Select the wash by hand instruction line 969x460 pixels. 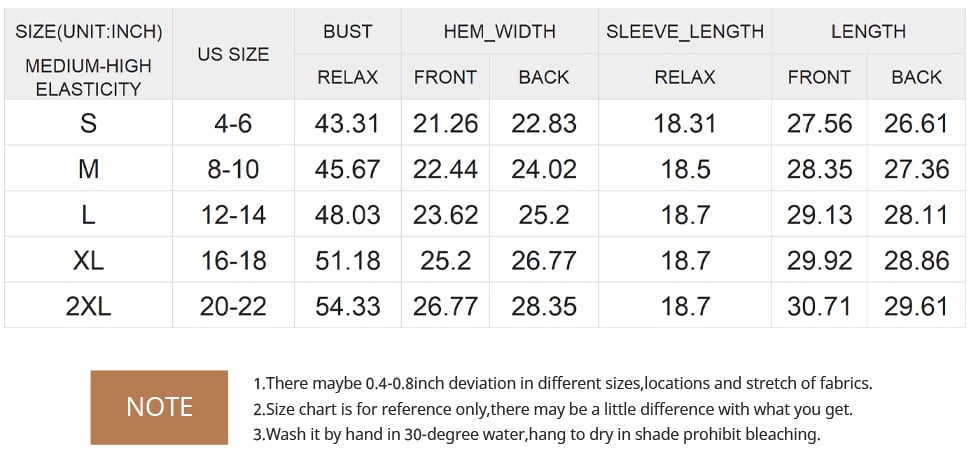pyautogui.click(x=536, y=434)
